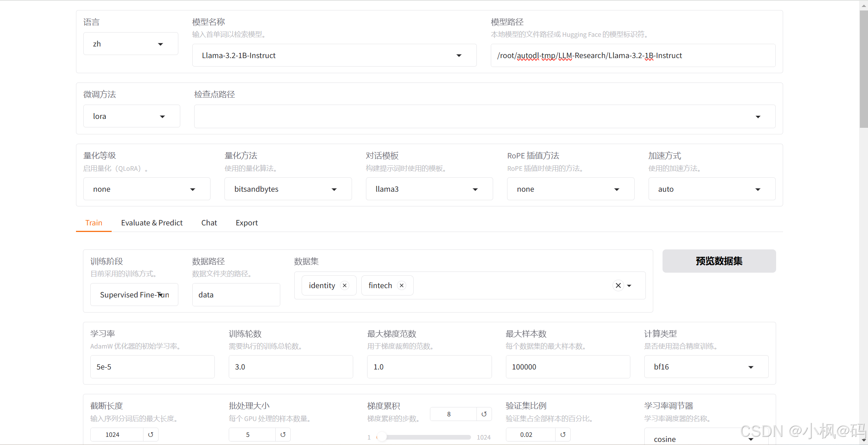Viewport: 868px width, 445px height.
Task: Open the 微调方法 lora dropdown
Action: point(131,116)
